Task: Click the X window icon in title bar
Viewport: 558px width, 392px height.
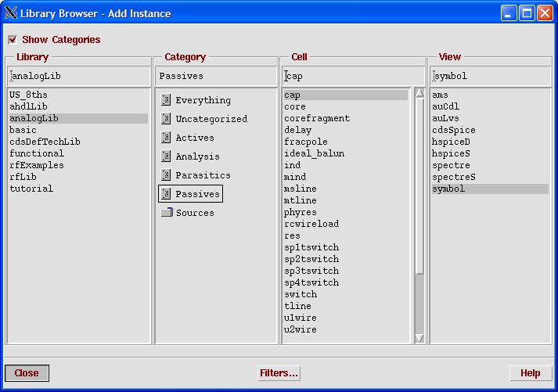Action: [10, 13]
